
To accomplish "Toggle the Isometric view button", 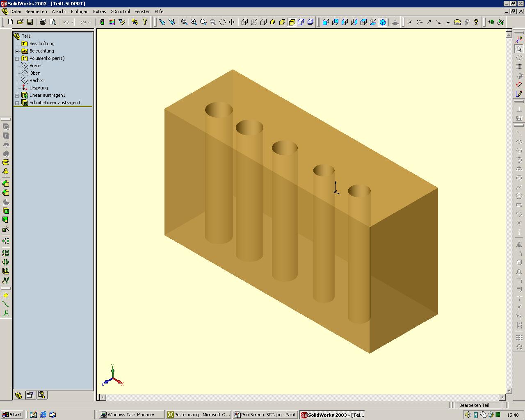I will point(382,22).
